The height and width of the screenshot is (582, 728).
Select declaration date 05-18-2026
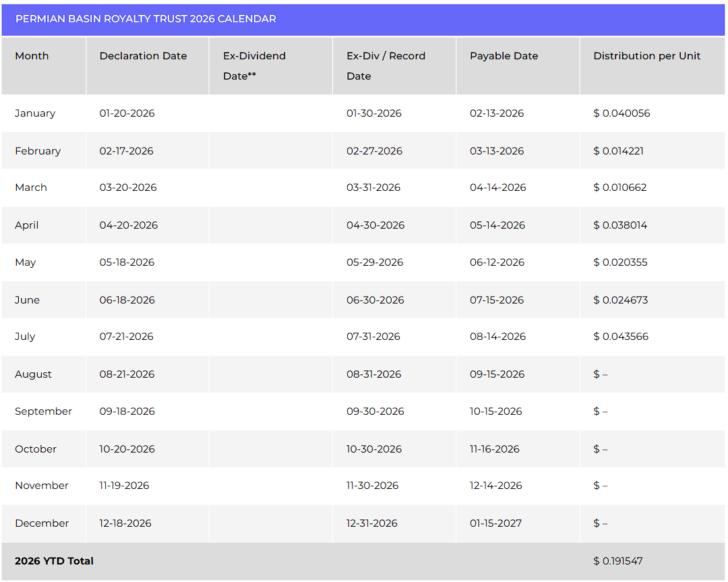click(127, 262)
